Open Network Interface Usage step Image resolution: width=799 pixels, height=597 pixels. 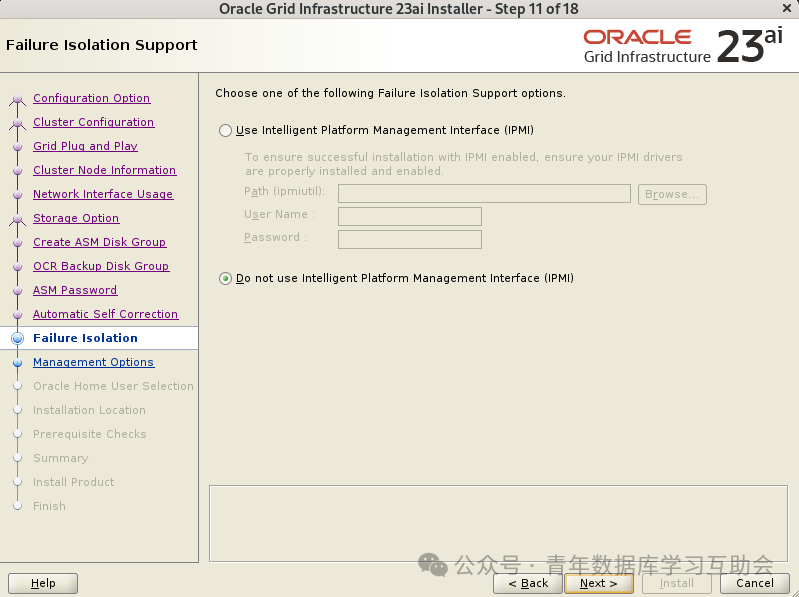(x=103, y=194)
